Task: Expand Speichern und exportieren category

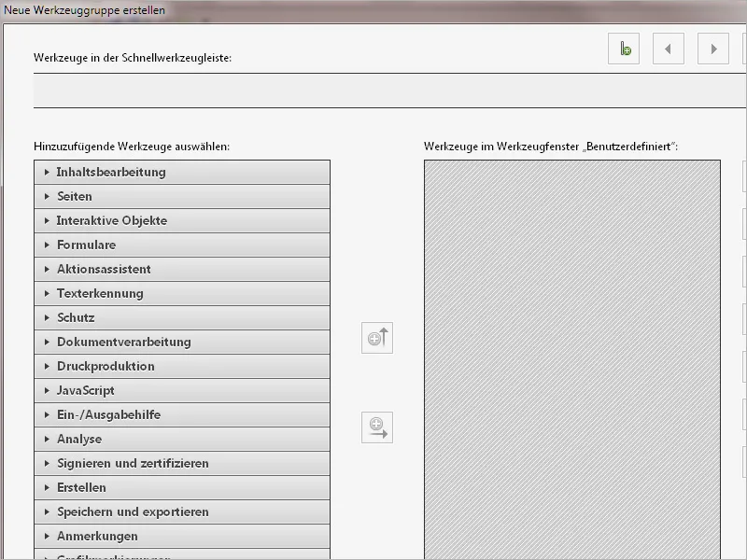Action: 182,512
